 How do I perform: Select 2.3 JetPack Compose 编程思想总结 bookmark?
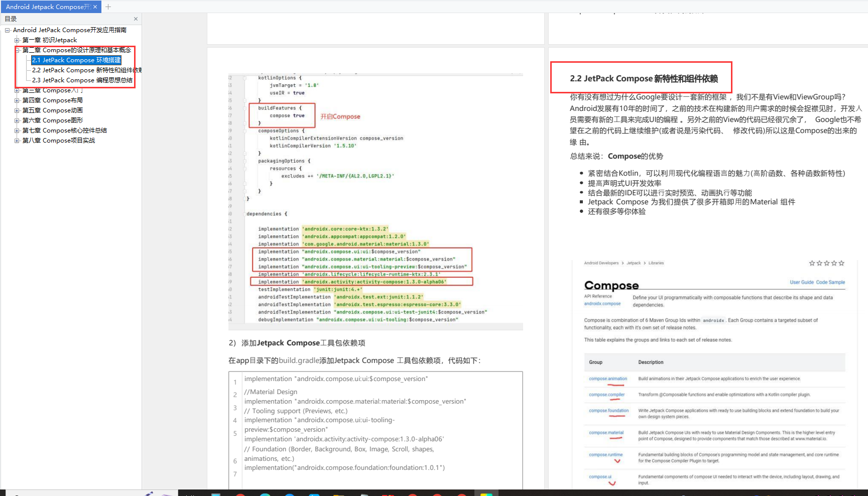82,80
